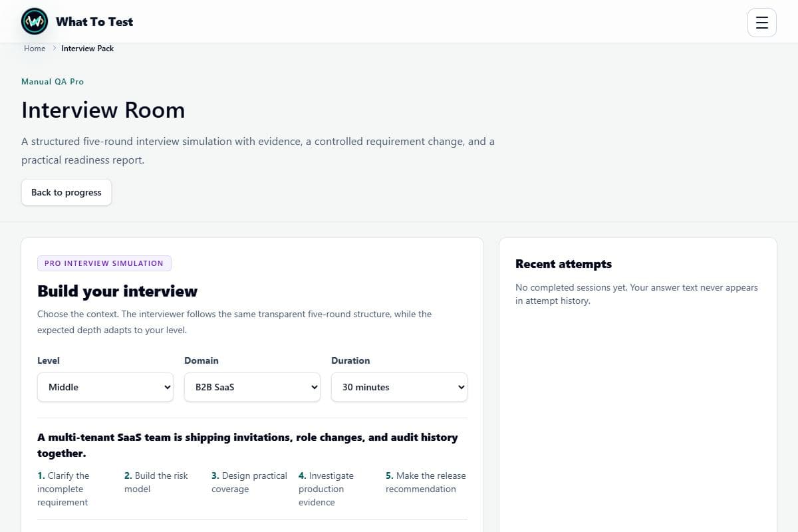Click the Duration field label
This screenshot has width=798, height=532.
[350, 360]
